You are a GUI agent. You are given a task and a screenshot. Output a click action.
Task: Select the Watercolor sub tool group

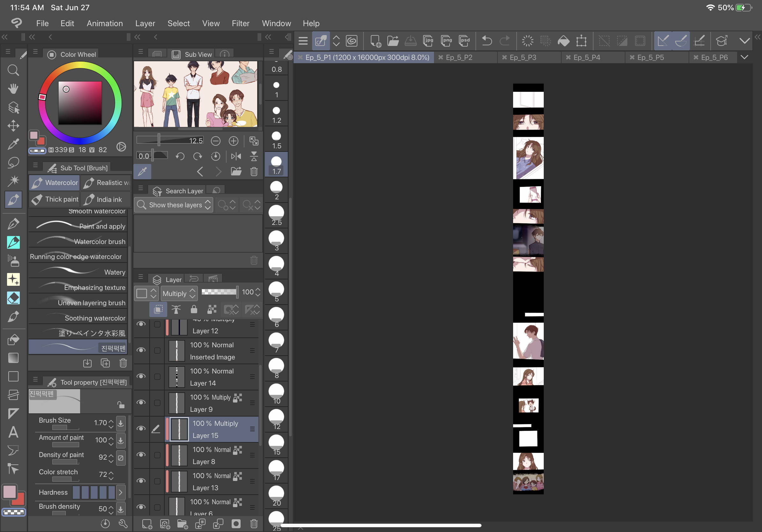55,183
